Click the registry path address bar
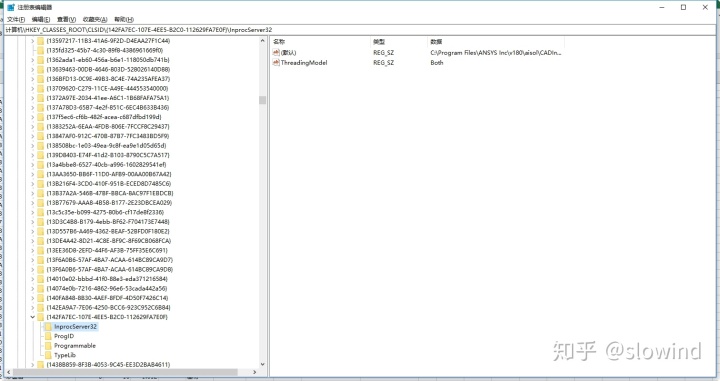 (x=360, y=30)
